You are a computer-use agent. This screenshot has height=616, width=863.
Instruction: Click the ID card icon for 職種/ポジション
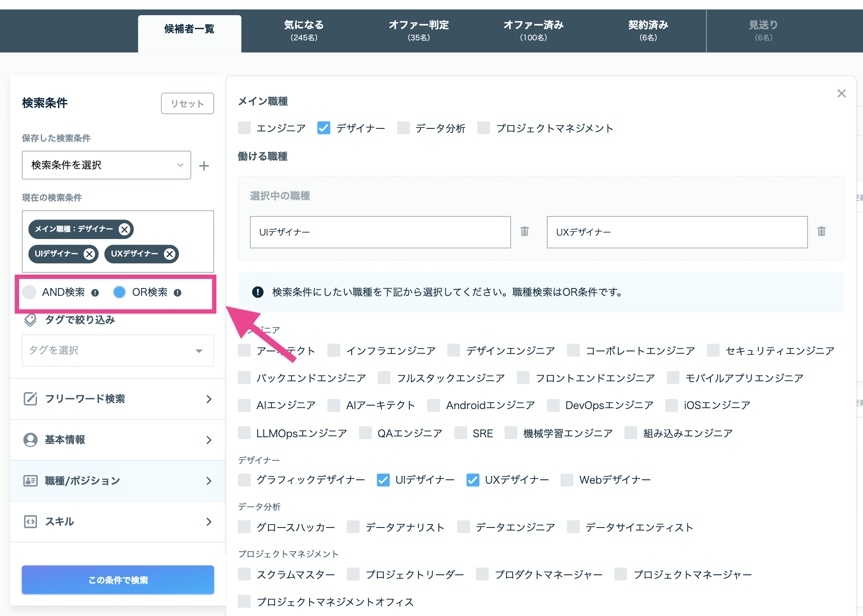pyautogui.click(x=30, y=481)
